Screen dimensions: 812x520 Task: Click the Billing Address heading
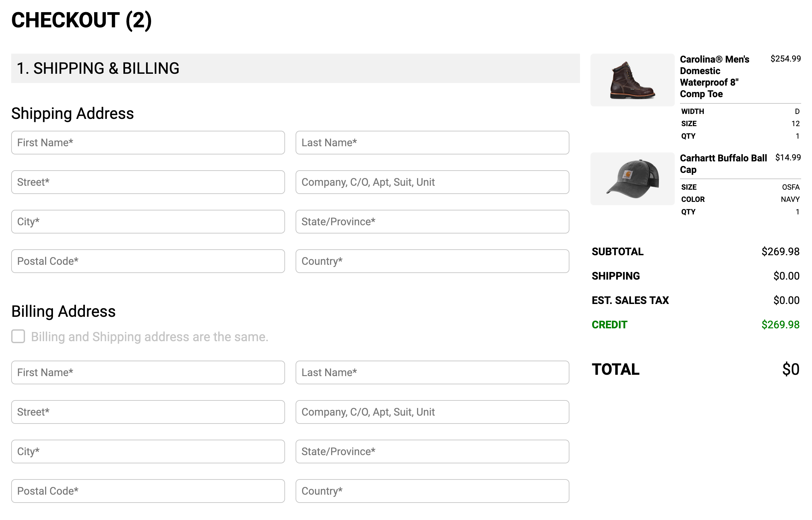(x=64, y=311)
